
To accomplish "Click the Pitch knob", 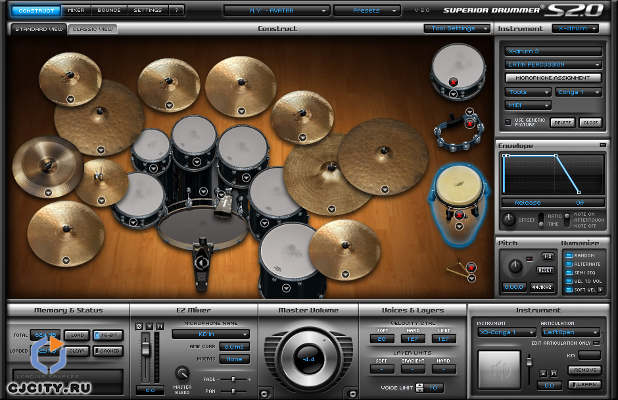I will click(x=515, y=267).
